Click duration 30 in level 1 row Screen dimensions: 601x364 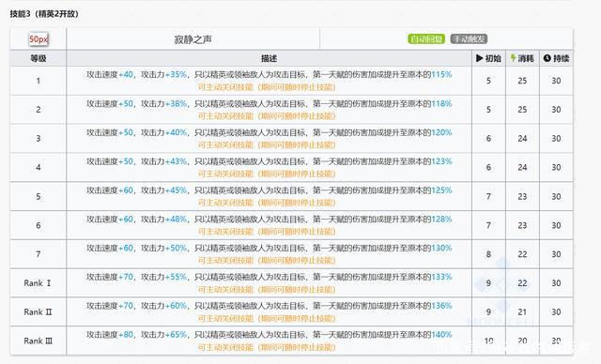(556, 81)
